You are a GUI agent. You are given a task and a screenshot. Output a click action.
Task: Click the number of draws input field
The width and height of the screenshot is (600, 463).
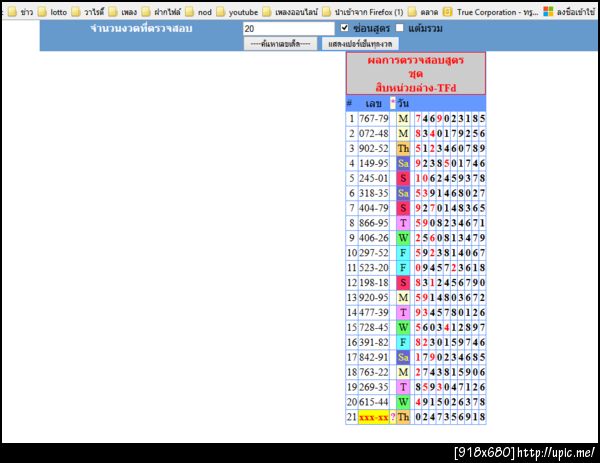coord(289,28)
